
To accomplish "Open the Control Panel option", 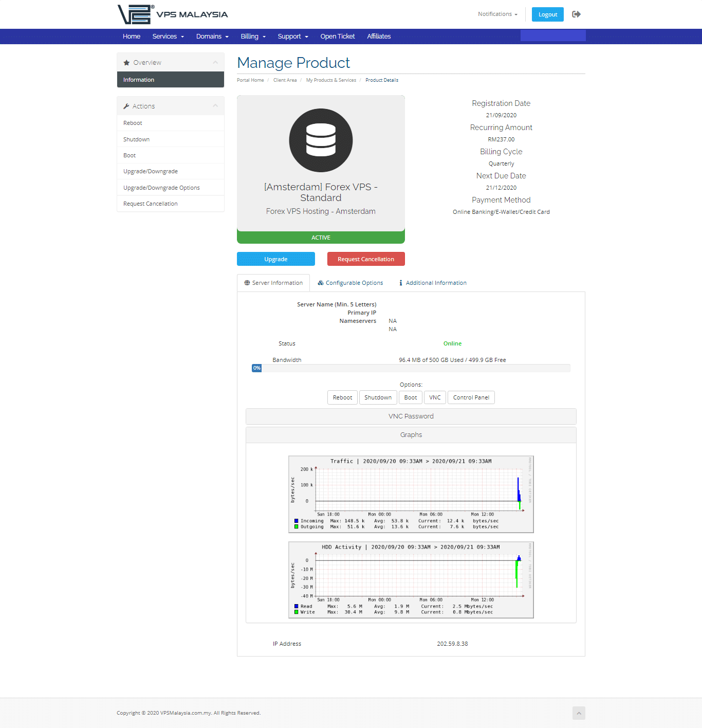I will point(471,397).
